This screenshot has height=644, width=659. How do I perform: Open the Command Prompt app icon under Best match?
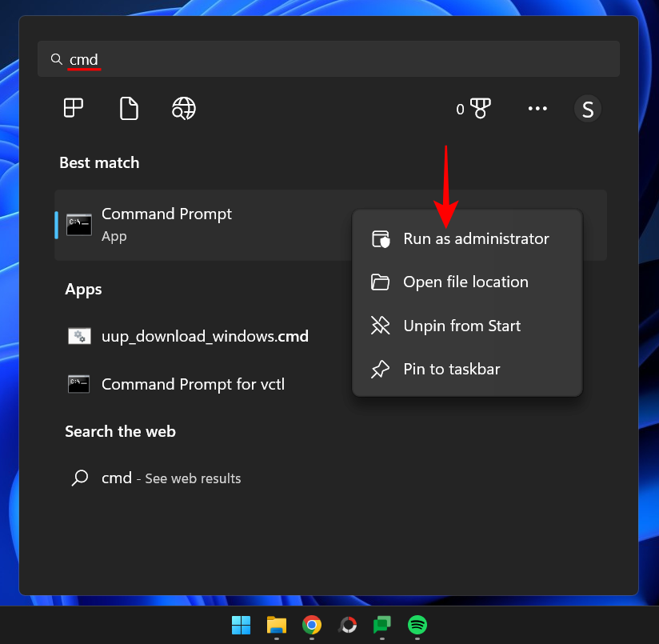78,225
